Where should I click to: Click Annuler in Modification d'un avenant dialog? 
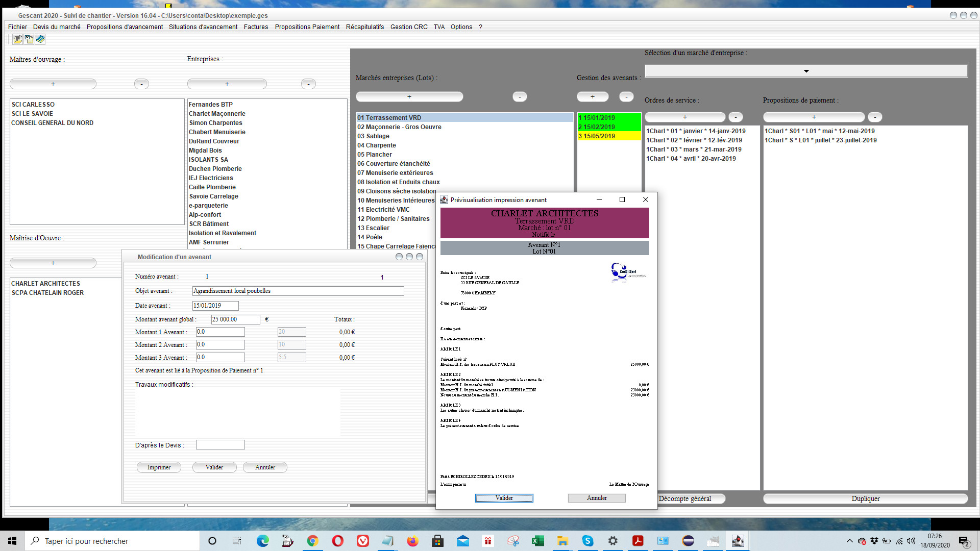click(265, 467)
